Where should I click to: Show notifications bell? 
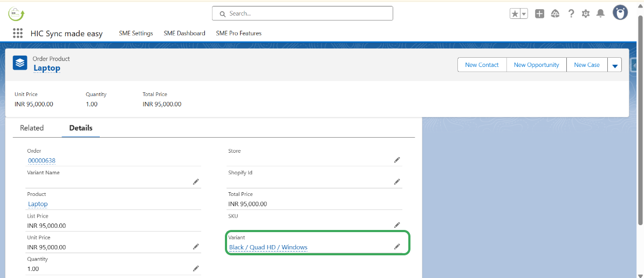point(600,14)
